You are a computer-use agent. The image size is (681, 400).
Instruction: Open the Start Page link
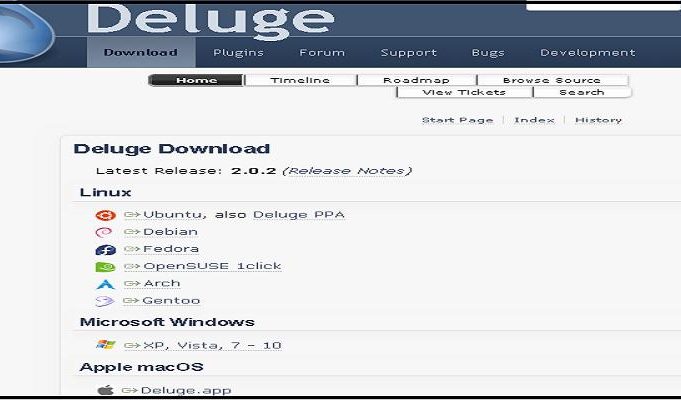[457, 120]
